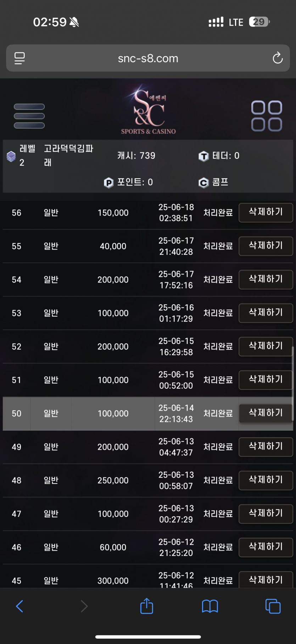
Task: Go back to previous page
Action: click(x=20, y=606)
